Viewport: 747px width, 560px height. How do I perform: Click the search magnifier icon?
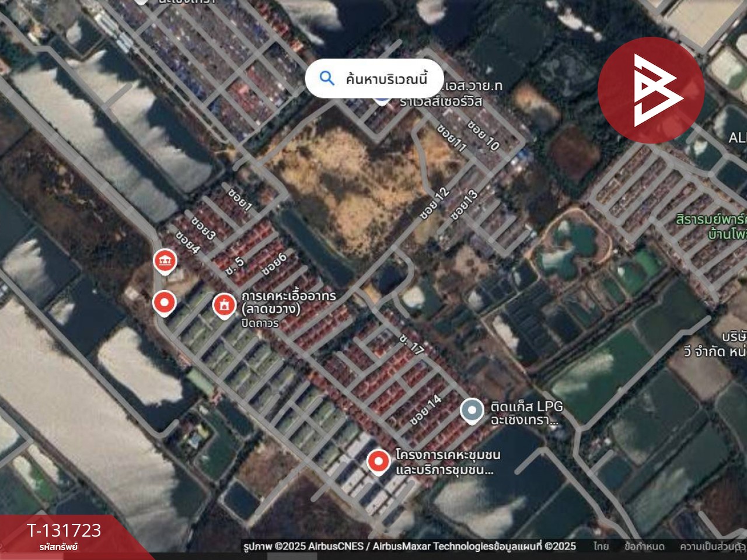327,78
